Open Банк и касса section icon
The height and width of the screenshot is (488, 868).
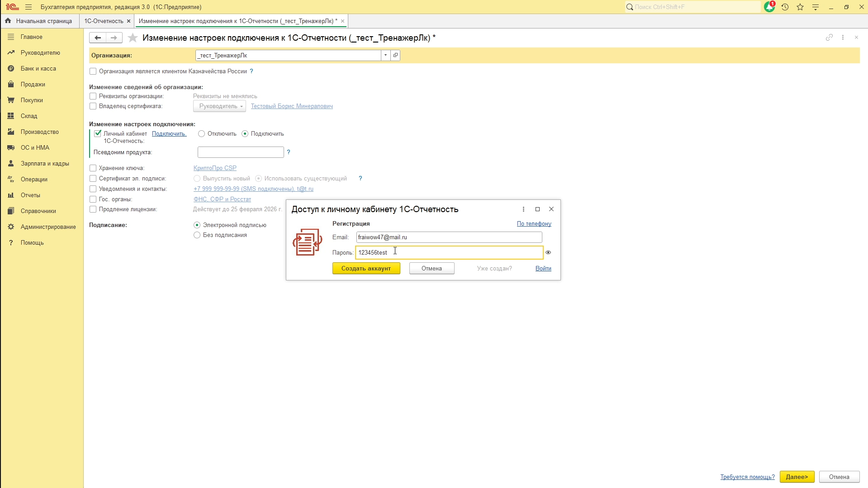[11, 68]
